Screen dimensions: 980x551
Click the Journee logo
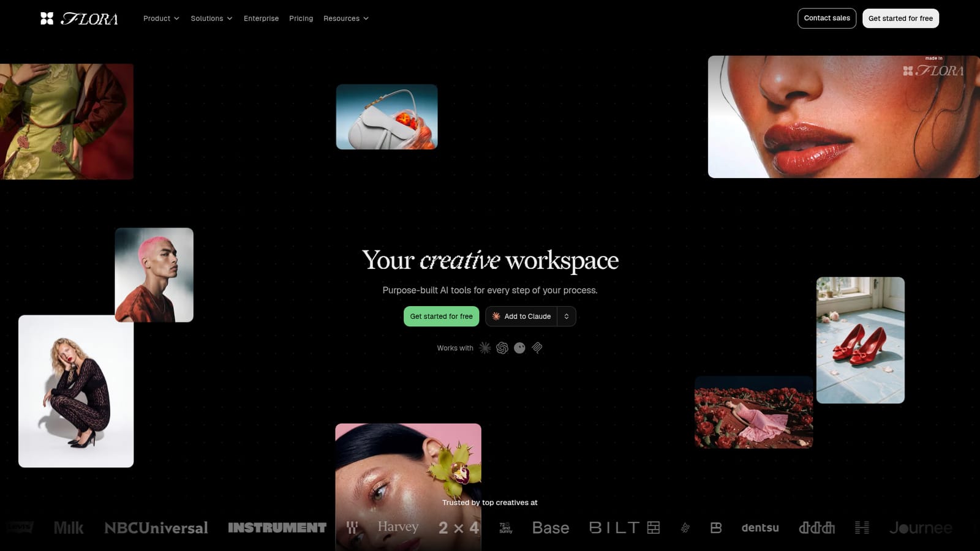pyautogui.click(x=921, y=528)
